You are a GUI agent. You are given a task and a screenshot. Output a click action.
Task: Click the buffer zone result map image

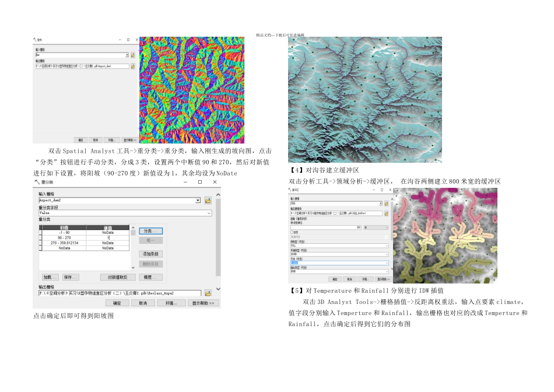pos(445,236)
